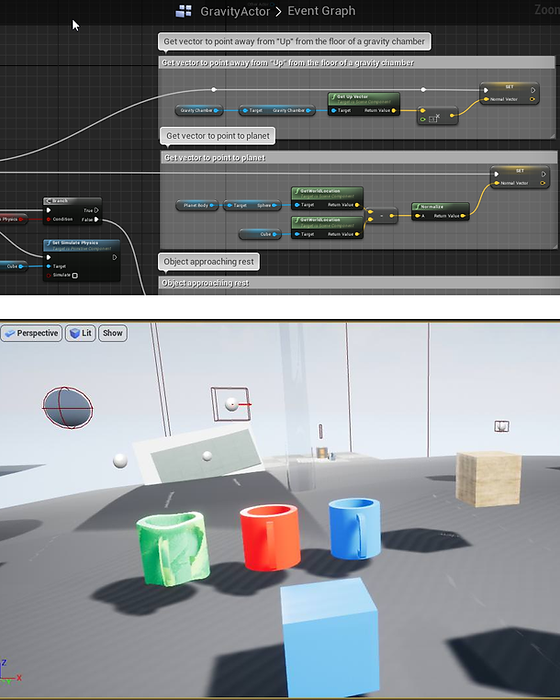Screen dimensions: 560x700
Task: Select the Gravity Chamber variable node
Action: [x=199, y=110]
